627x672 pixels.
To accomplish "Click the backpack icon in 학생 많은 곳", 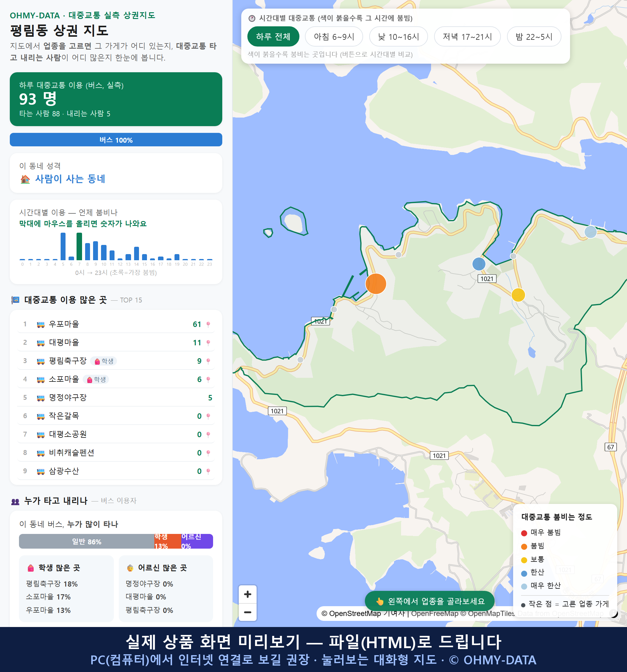I will [31, 568].
